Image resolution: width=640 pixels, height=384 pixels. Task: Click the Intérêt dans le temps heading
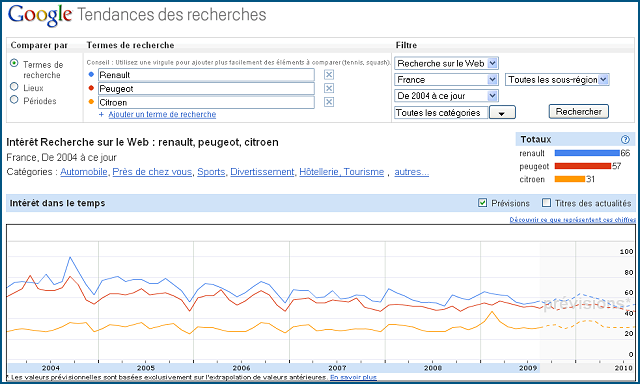58,203
